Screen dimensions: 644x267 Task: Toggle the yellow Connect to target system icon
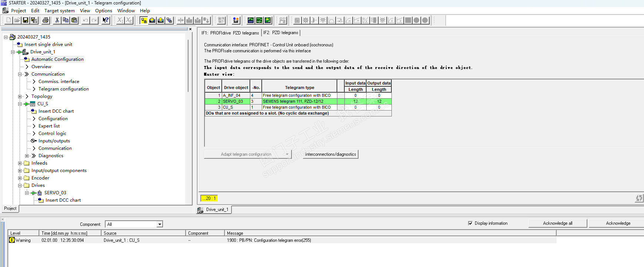click(144, 20)
